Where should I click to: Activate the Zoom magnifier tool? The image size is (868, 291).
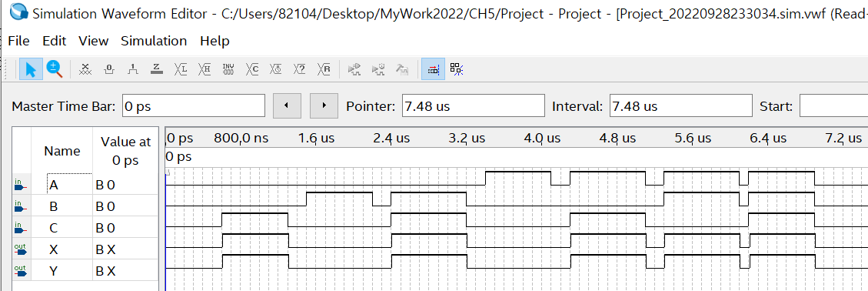tap(54, 69)
